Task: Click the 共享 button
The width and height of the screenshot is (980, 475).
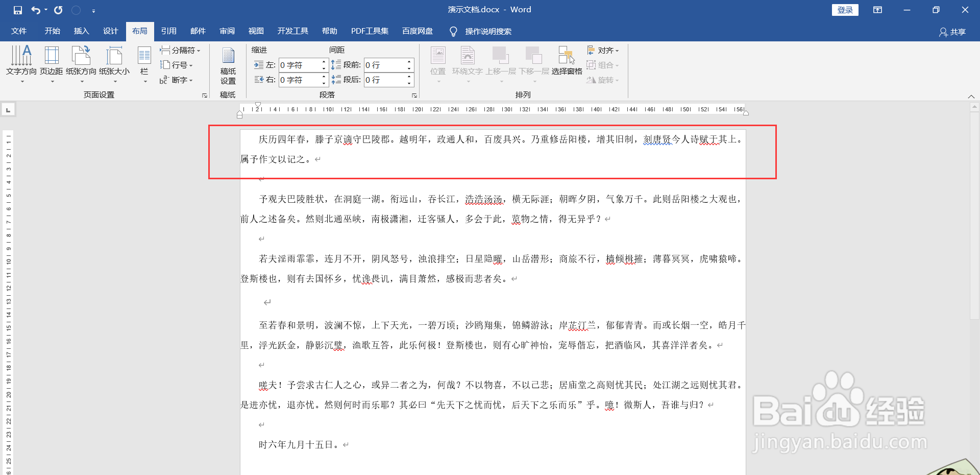Action: pos(953,31)
